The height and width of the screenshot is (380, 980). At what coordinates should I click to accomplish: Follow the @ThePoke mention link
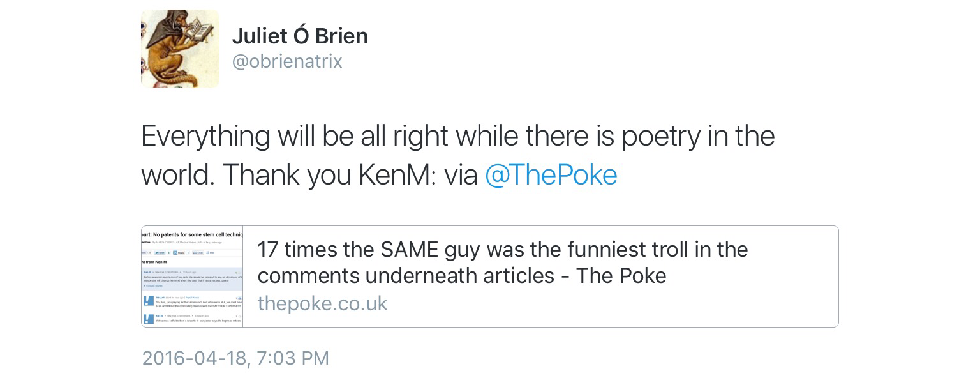point(551,175)
